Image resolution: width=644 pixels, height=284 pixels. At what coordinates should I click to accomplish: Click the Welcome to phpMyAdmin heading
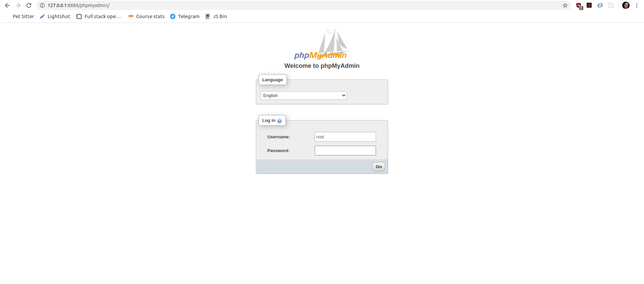pyautogui.click(x=322, y=66)
